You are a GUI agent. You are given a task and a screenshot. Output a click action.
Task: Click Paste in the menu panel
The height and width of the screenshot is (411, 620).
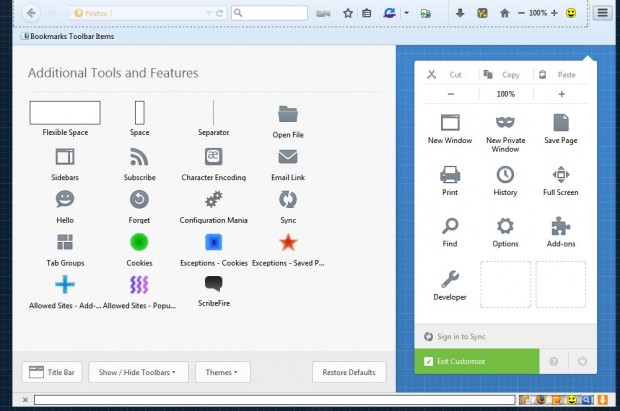pos(561,74)
